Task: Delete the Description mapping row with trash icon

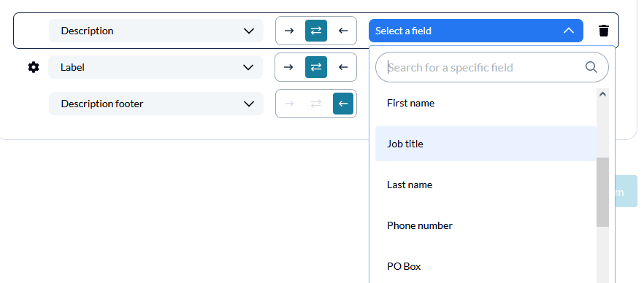Action: pyautogui.click(x=603, y=31)
